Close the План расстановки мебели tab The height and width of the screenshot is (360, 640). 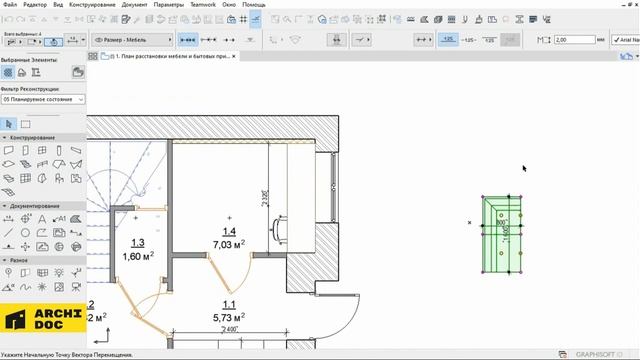click(234, 56)
